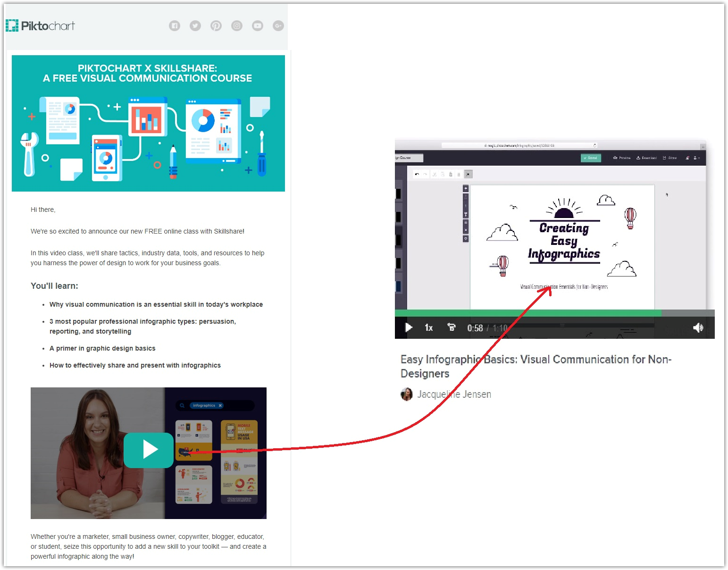Open Piktochart's Twitter icon
The width and height of the screenshot is (728, 570).
click(x=195, y=25)
